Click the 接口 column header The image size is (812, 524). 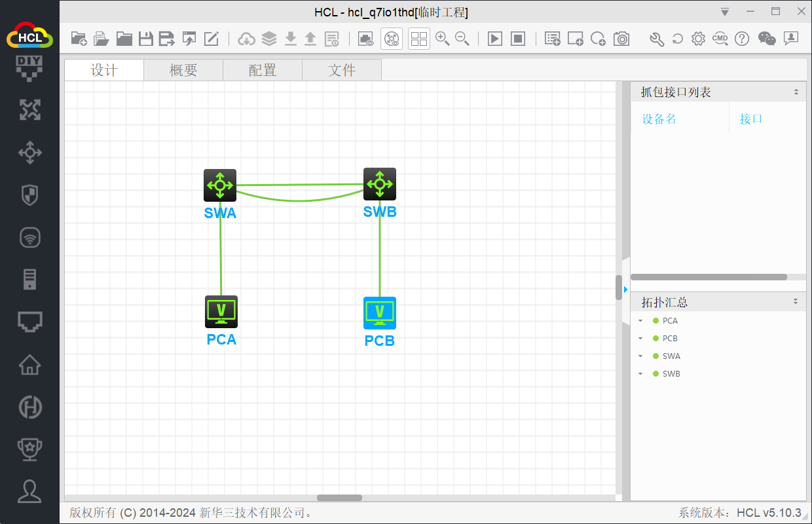coord(751,119)
